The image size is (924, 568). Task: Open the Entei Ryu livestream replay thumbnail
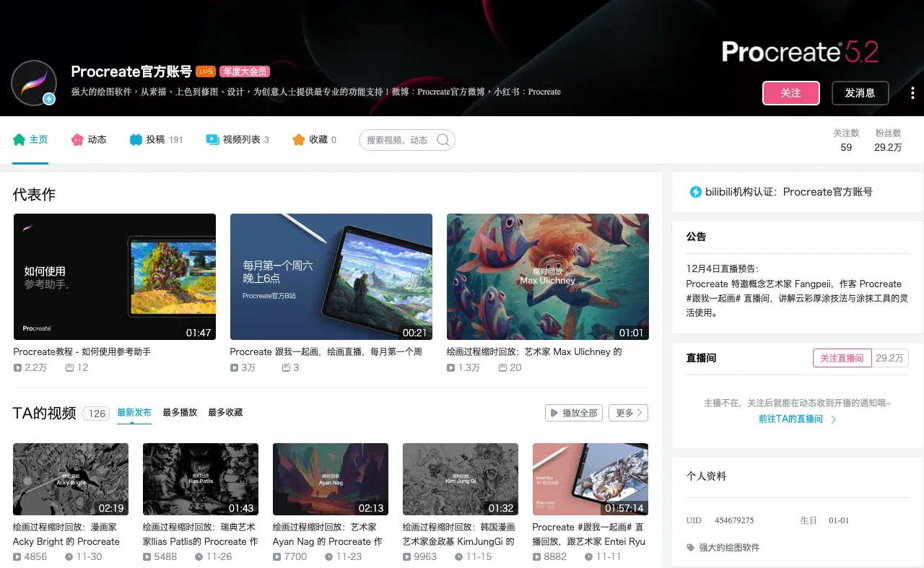tap(590, 479)
